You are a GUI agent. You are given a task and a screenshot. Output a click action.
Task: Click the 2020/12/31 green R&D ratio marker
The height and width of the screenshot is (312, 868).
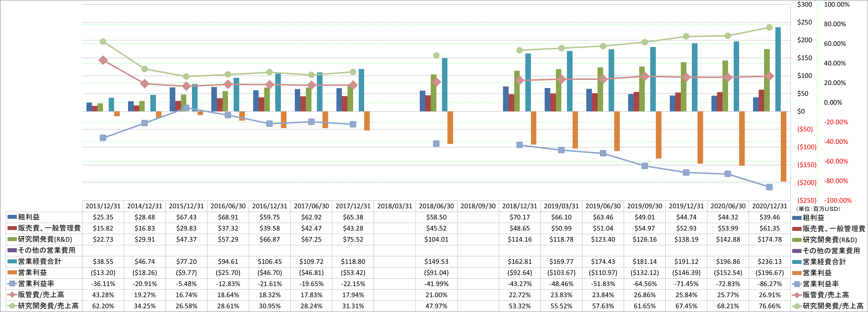[769, 27]
